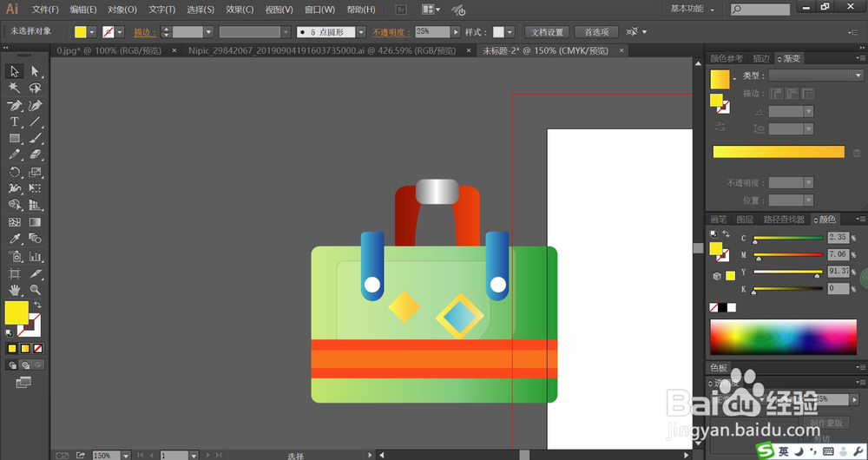
Task: Select the Magic Wand tool
Action: pos(15,88)
